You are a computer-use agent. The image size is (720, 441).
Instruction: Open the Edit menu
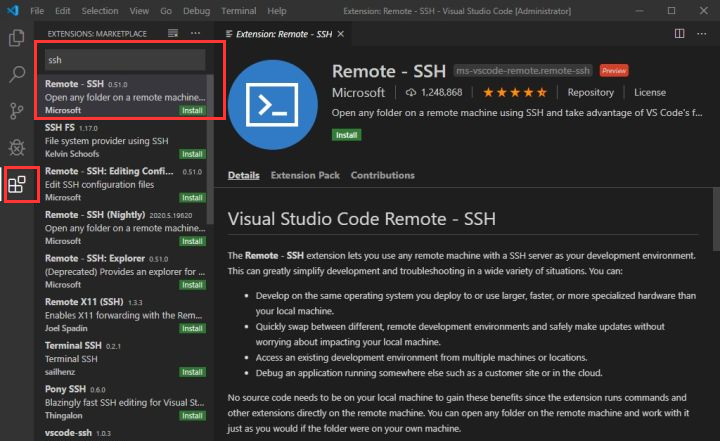(x=62, y=11)
